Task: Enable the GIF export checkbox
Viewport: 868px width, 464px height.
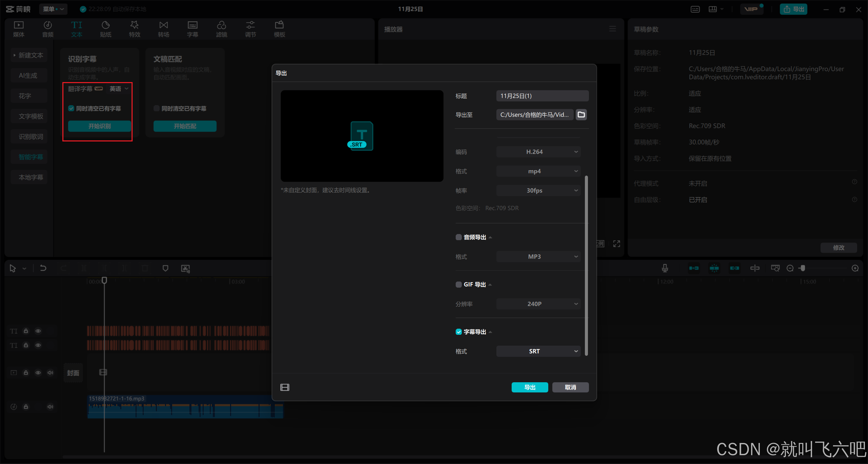Action: (459, 284)
